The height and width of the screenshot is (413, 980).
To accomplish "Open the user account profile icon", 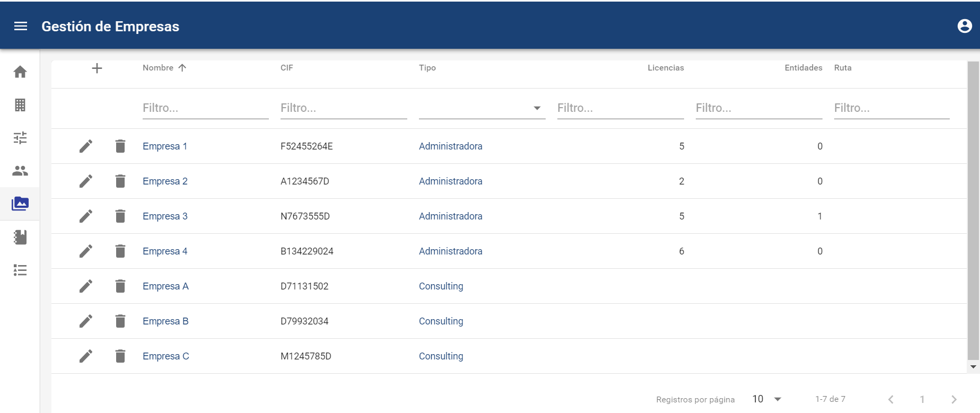I will click(964, 26).
